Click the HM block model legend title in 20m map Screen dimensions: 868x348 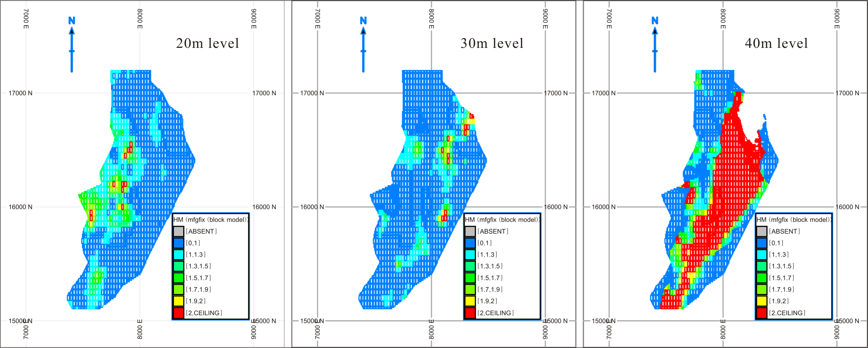click(211, 220)
